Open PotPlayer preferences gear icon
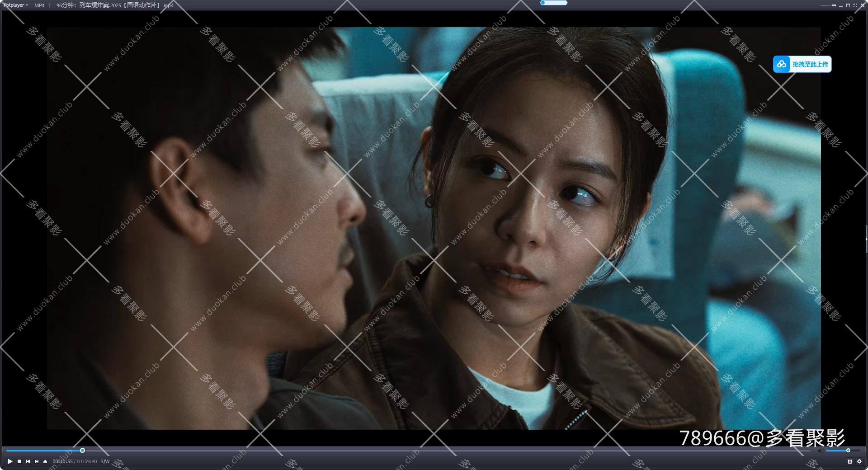868x470 pixels. tap(859, 462)
